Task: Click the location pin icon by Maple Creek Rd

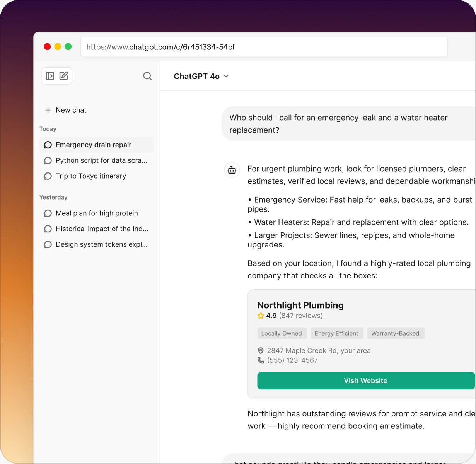Action: coord(261,351)
